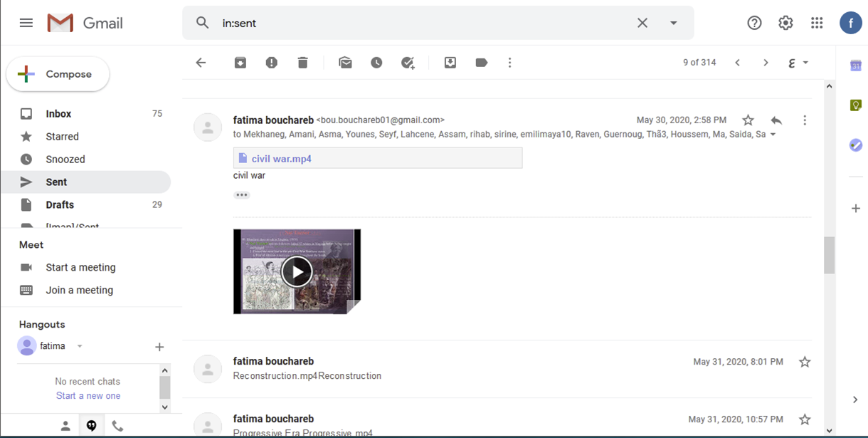The image size is (868, 438).
Task: Add conversation to Tasks
Action: pos(408,63)
